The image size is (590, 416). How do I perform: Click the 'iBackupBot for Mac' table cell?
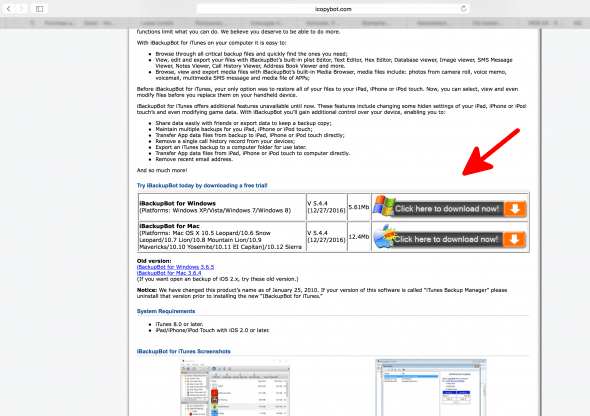(222, 237)
